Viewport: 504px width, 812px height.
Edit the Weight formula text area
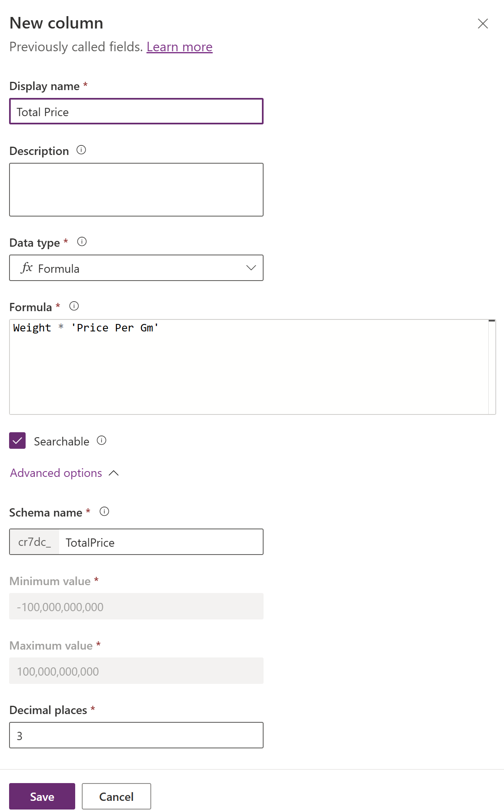coord(207,364)
